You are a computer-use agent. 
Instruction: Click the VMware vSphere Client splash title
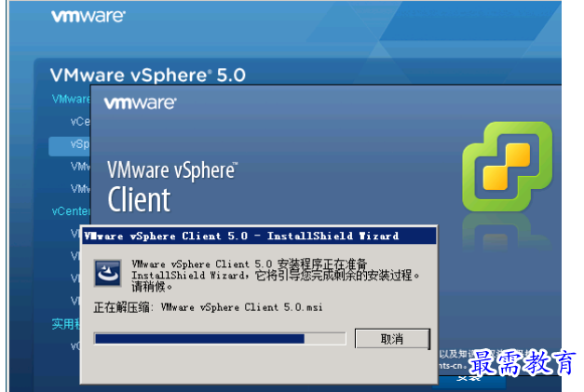172,186
